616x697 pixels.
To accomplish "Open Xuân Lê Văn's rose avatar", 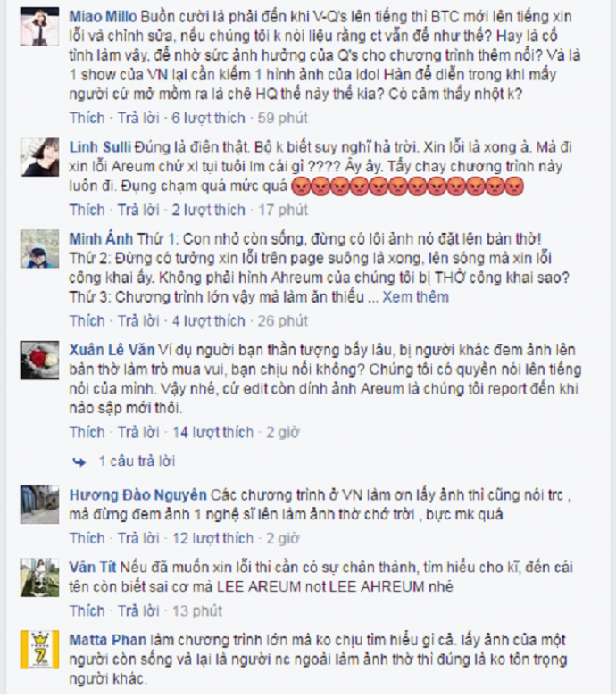I will click(x=39, y=360).
